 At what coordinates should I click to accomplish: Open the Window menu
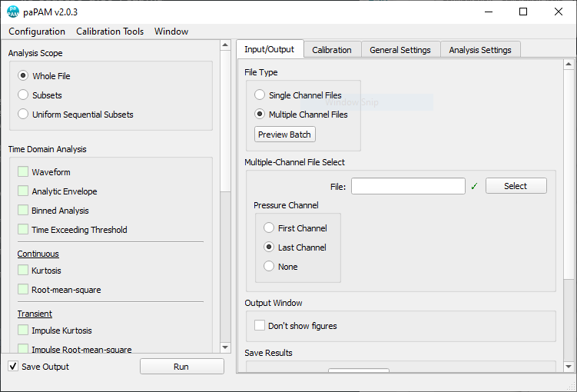click(171, 32)
